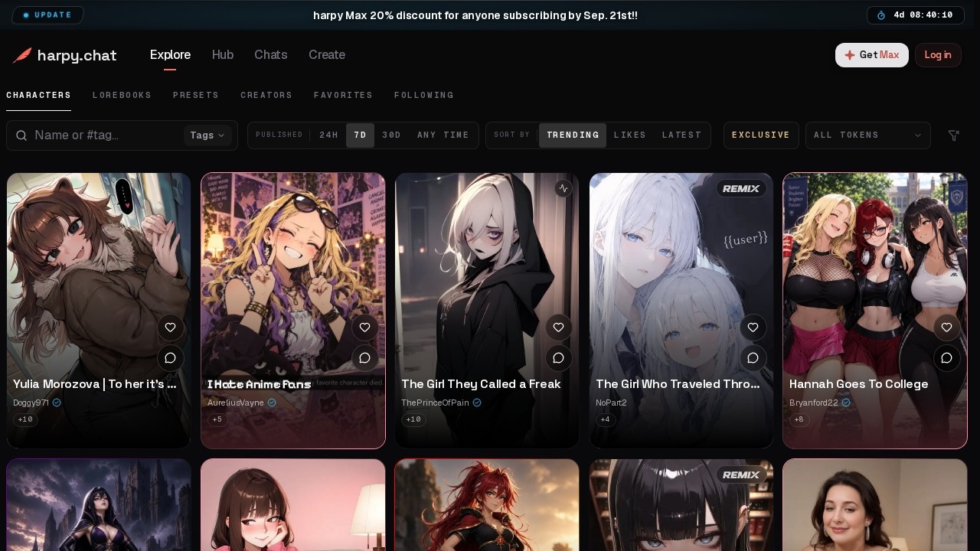
Task: Filter published to 24H
Action: pyautogui.click(x=328, y=135)
